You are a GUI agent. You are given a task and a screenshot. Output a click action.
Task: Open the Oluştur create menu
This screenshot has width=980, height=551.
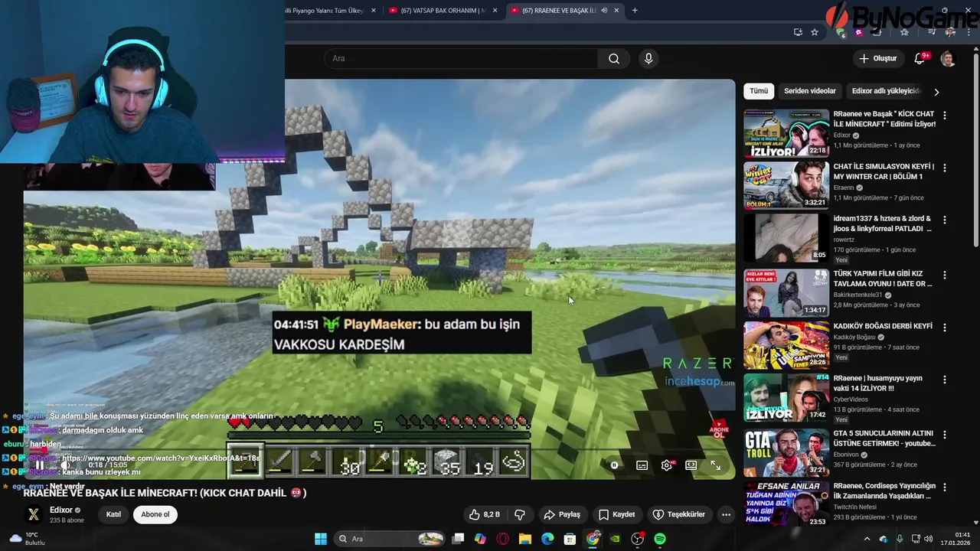(877, 59)
